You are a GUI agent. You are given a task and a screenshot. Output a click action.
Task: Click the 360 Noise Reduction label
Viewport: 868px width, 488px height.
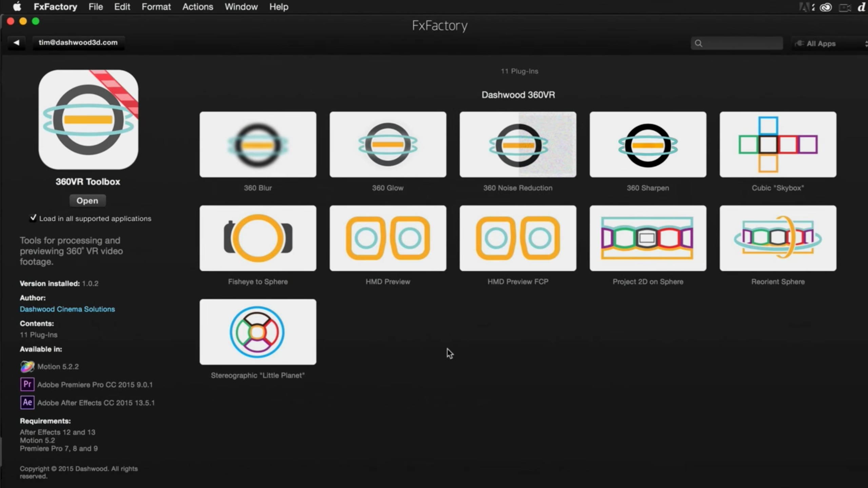518,188
